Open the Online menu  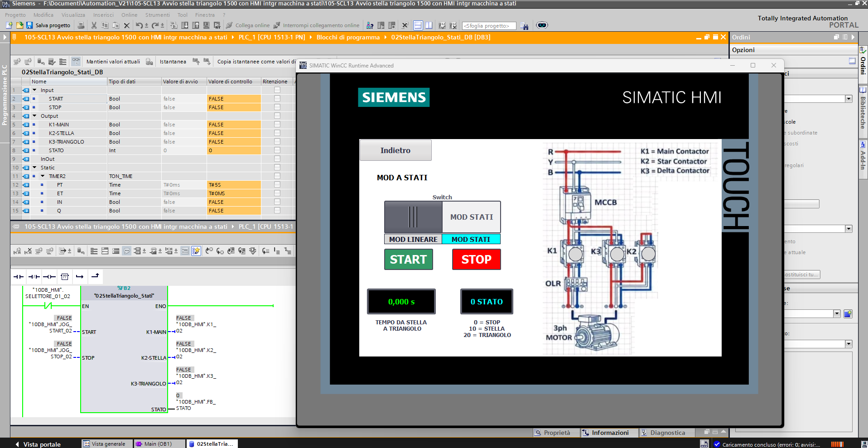click(129, 15)
